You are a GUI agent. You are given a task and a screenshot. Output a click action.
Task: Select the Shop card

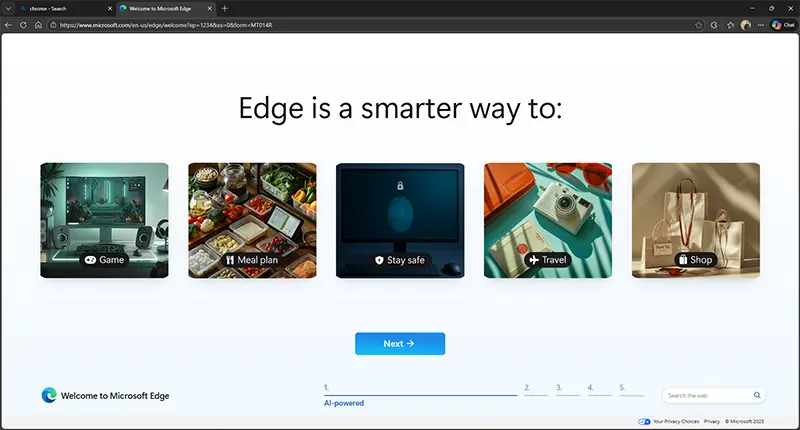point(696,220)
